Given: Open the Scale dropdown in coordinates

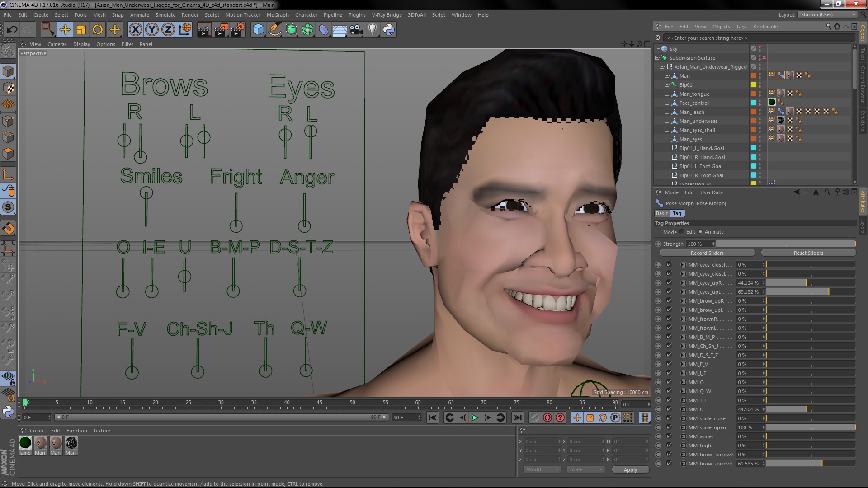Looking at the screenshot, I should pos(586,469).
